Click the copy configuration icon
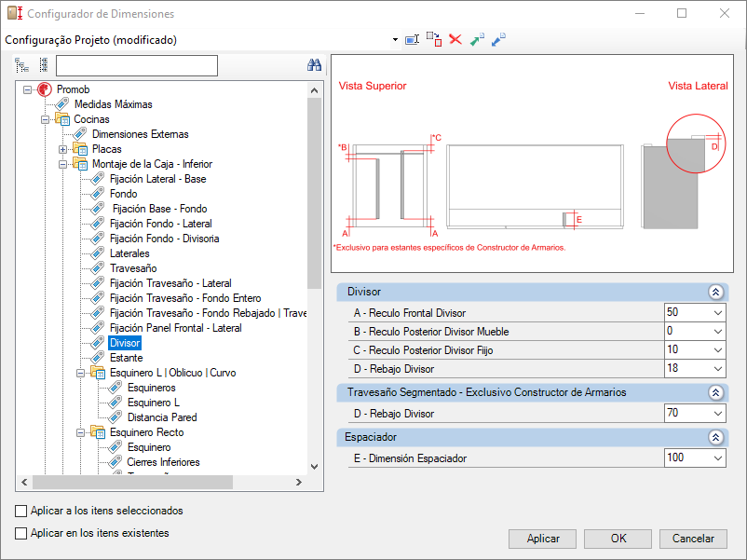 (x=434, y=39)
